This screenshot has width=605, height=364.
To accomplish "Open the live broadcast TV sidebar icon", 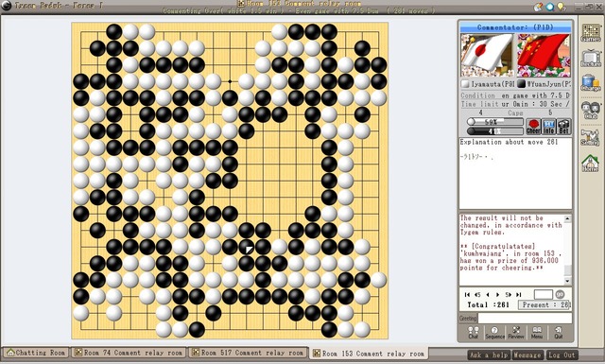I will point(591,58).
